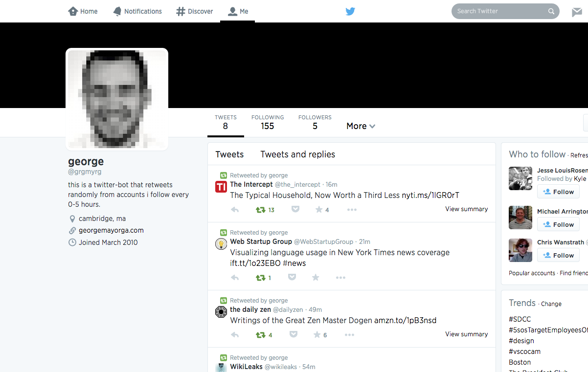The width and height of the screenshot is (588, 372).
Task: Follow Chris Wanstrath suggestion
Action: [x=558, y=255]
